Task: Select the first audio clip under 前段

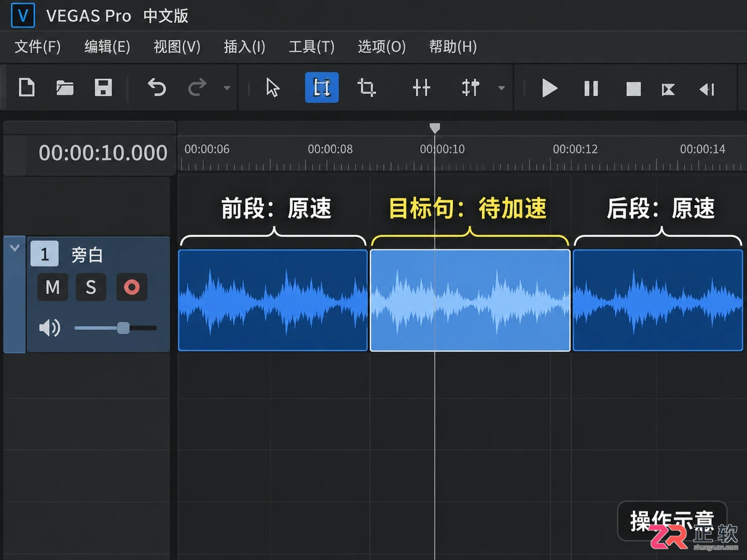Action: [x=273, y=300]
